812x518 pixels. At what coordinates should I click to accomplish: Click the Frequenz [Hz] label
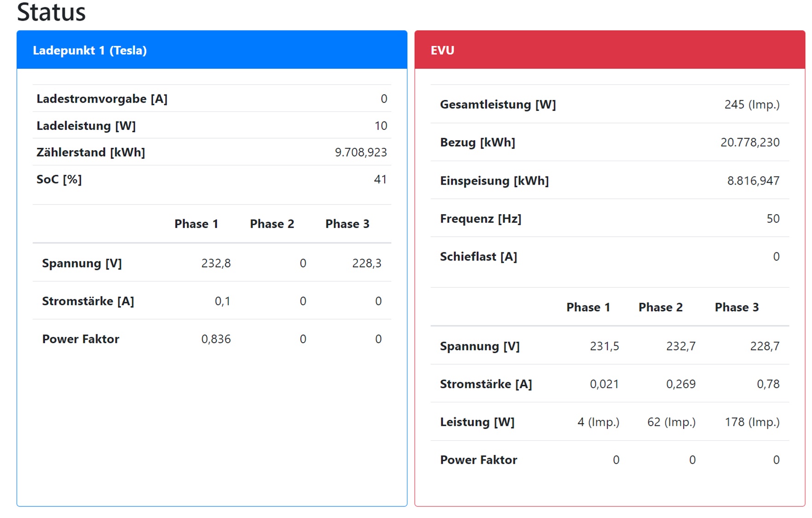(480, 218)
